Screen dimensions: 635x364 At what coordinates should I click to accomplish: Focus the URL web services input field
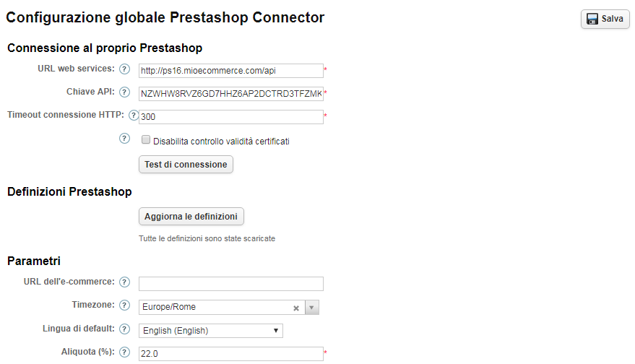click(x=231, y=71)
